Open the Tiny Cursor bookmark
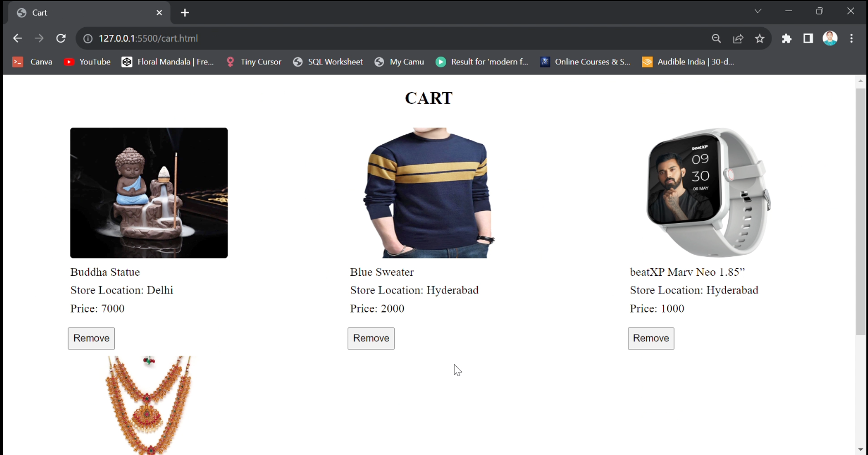The height and width of the screenshot is (455, 868). pyautogui.click(x=254, y=62)
